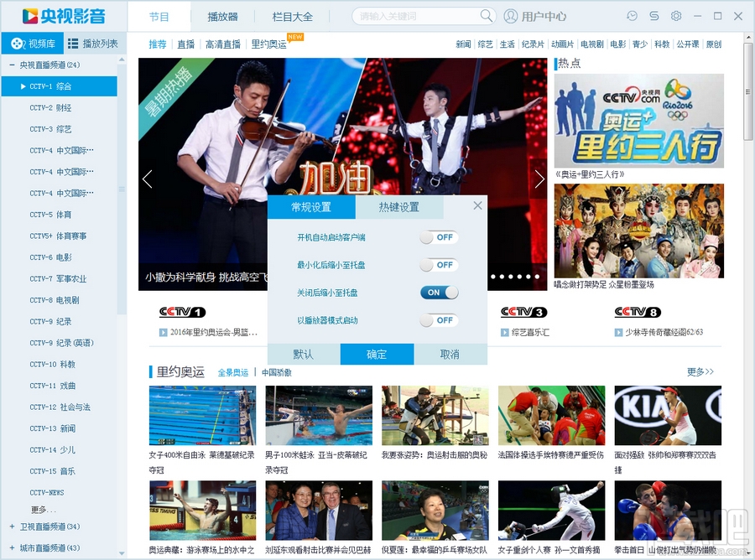Click the CCTV1 channel logo
The height and width of the screenshot is (560, 755).
183,312
